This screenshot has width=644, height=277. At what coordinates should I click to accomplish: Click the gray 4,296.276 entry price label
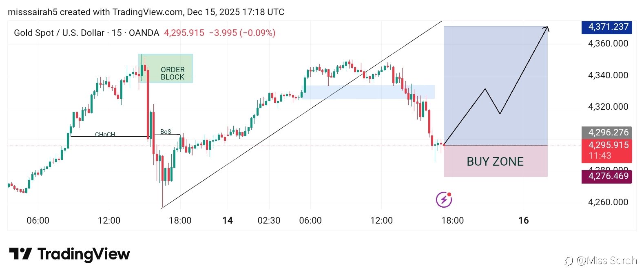606,133
